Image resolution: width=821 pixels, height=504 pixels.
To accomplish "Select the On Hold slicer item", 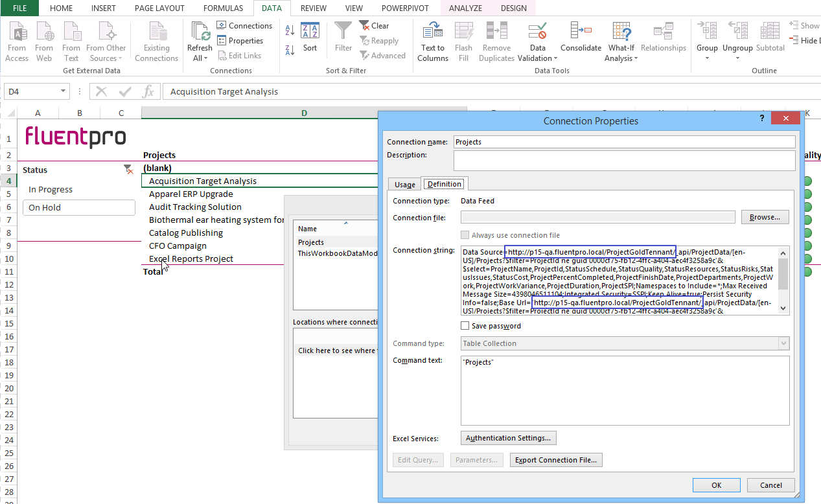I will (79, 207).
